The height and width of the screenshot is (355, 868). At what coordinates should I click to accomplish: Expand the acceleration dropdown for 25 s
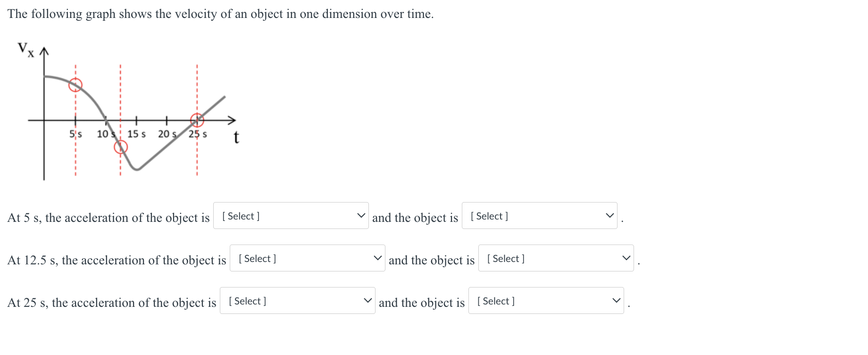(x=298, y=301)
